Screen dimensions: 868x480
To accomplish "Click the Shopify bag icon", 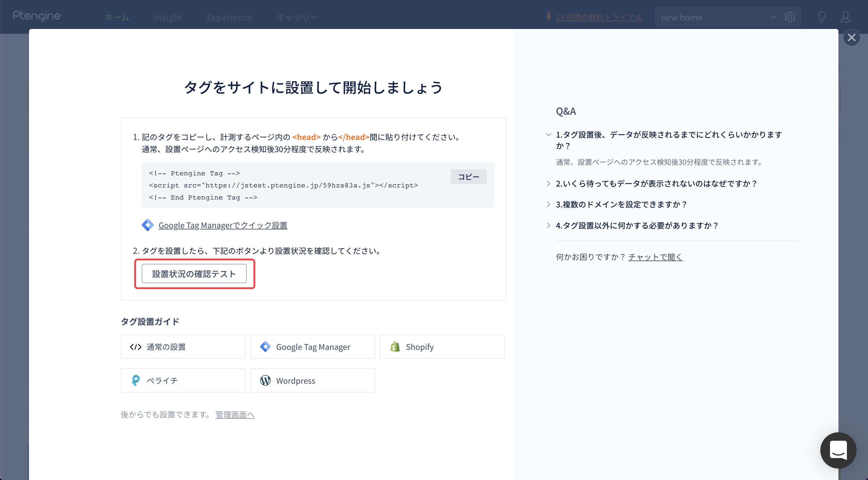I will pos(395,347).
